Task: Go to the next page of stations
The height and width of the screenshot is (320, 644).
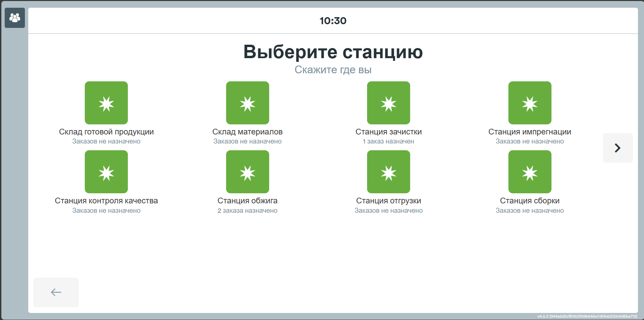Action: point(618,148)
